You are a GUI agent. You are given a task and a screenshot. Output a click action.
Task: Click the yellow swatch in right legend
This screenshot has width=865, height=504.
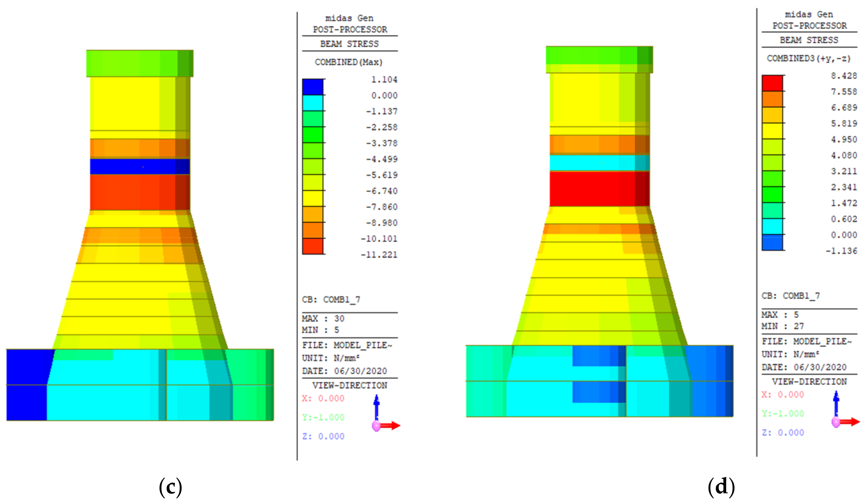click(x=772, y=131)
